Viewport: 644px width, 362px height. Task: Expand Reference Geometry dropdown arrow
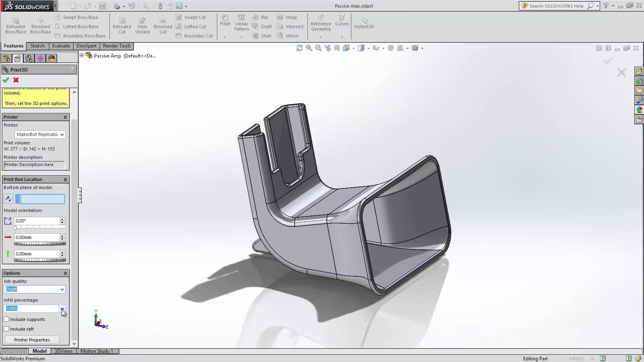(321, 37)
